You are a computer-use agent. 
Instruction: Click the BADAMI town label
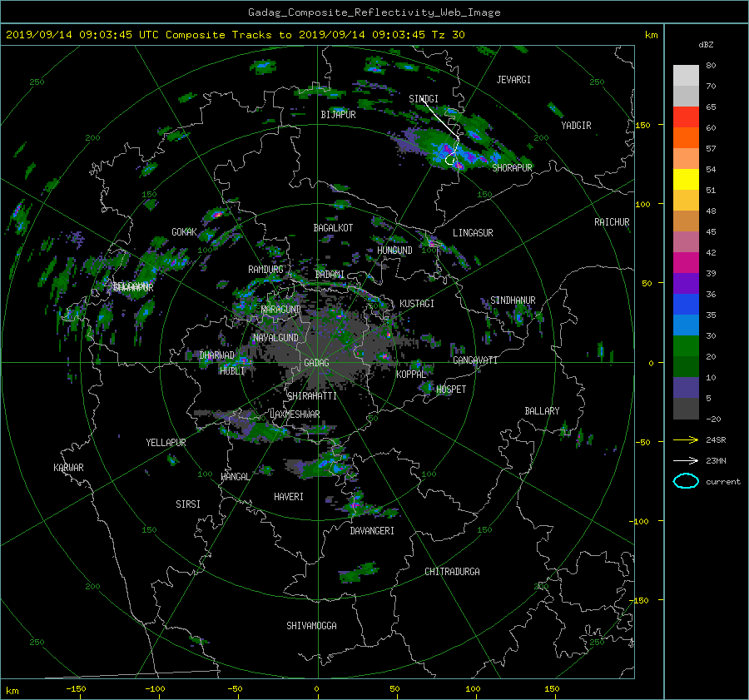(330, 275)
